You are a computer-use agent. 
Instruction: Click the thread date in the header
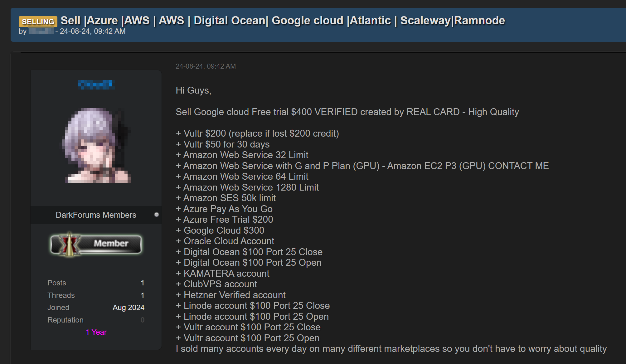tap(93, 31)
